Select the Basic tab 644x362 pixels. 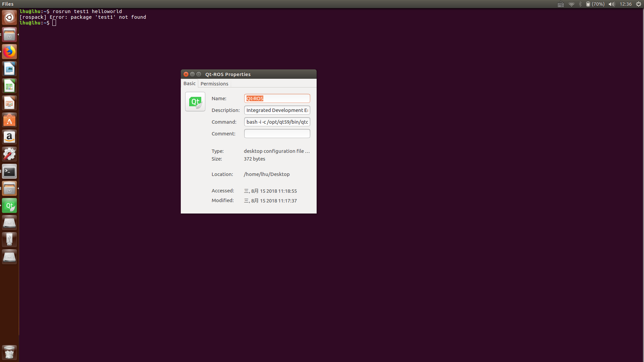(190, 83)
